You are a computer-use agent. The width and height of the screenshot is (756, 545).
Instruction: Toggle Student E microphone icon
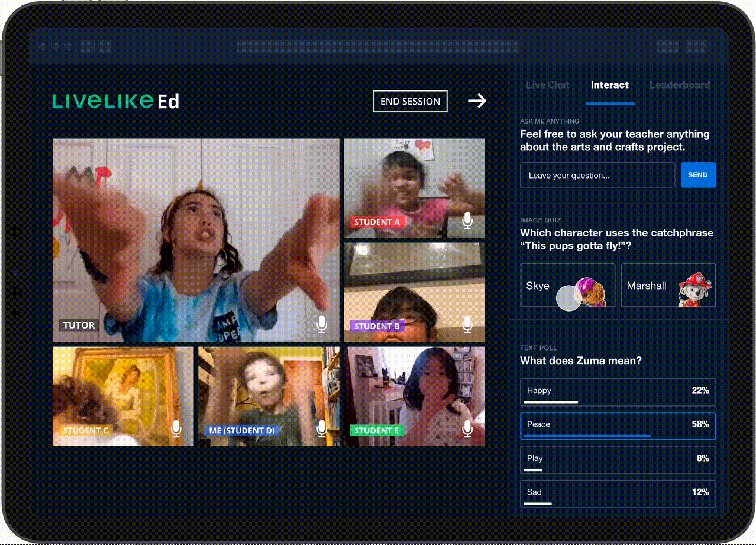coord(467,429)
